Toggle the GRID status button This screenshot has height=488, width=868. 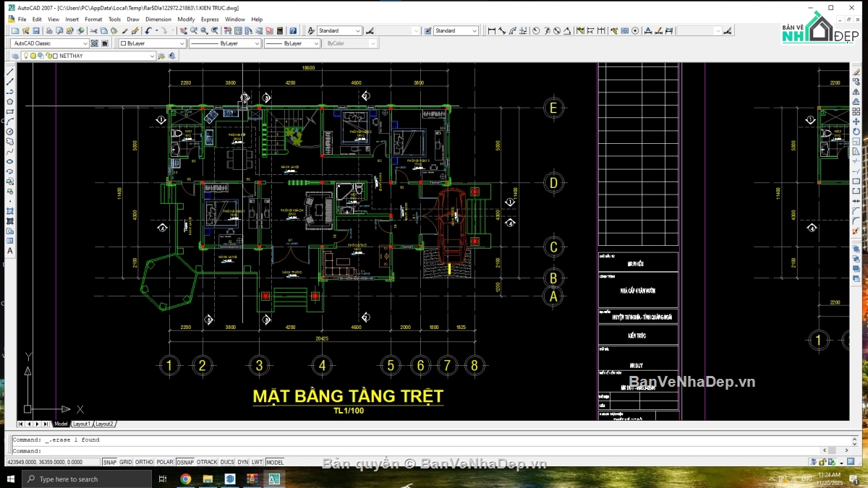pyautogui.click(x=126, y=462)
